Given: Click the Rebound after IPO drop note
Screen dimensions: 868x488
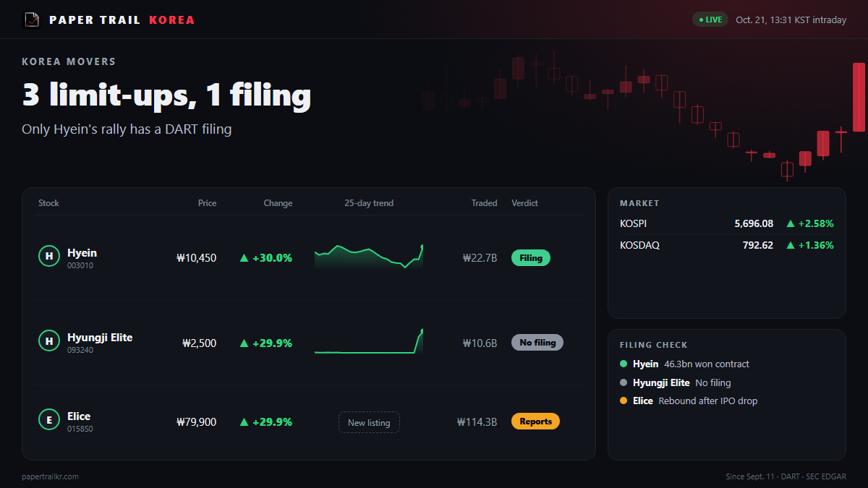Looking at the screenshot, I should pyautogui.click(x=708, y=401).
